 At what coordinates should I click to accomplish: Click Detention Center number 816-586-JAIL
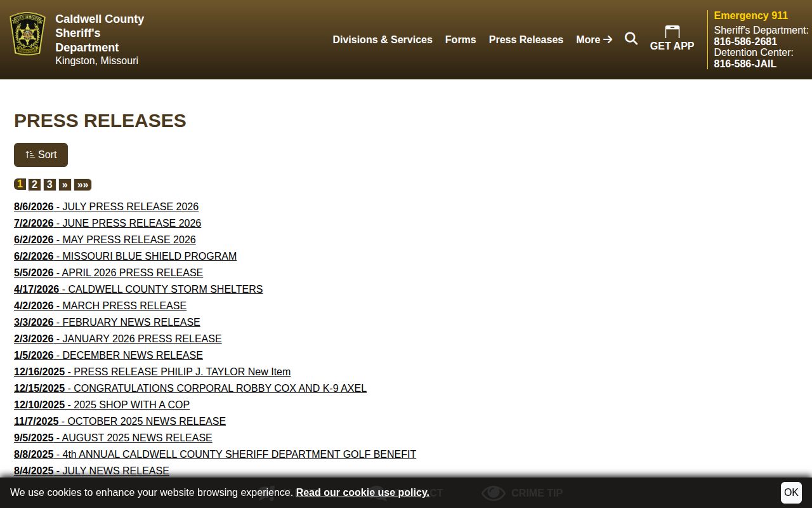745,63
